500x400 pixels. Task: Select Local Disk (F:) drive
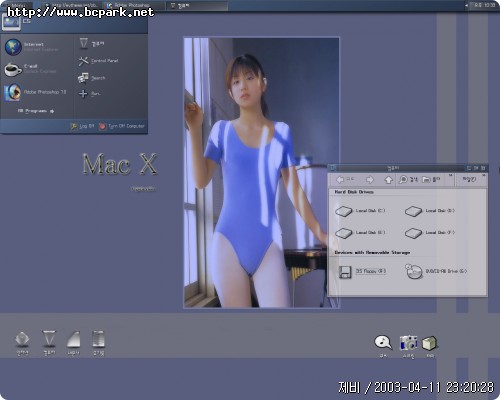tap(430, 233)
